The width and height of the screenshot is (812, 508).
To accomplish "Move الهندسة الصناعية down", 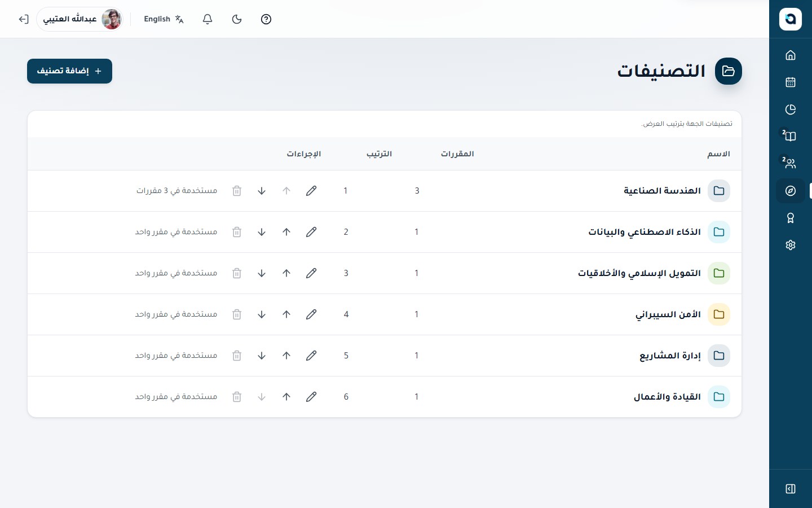I will [x=262, y=191].
